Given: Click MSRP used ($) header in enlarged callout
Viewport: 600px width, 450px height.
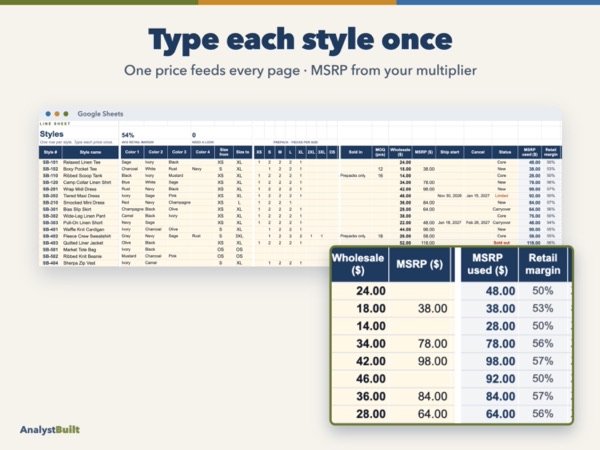Looking at the screenshot, I should (488, 264).
